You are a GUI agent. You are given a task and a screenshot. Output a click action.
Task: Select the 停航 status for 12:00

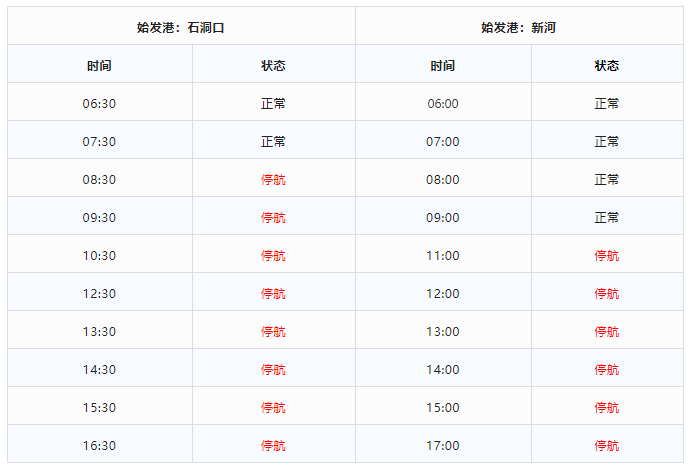(606, 293)
